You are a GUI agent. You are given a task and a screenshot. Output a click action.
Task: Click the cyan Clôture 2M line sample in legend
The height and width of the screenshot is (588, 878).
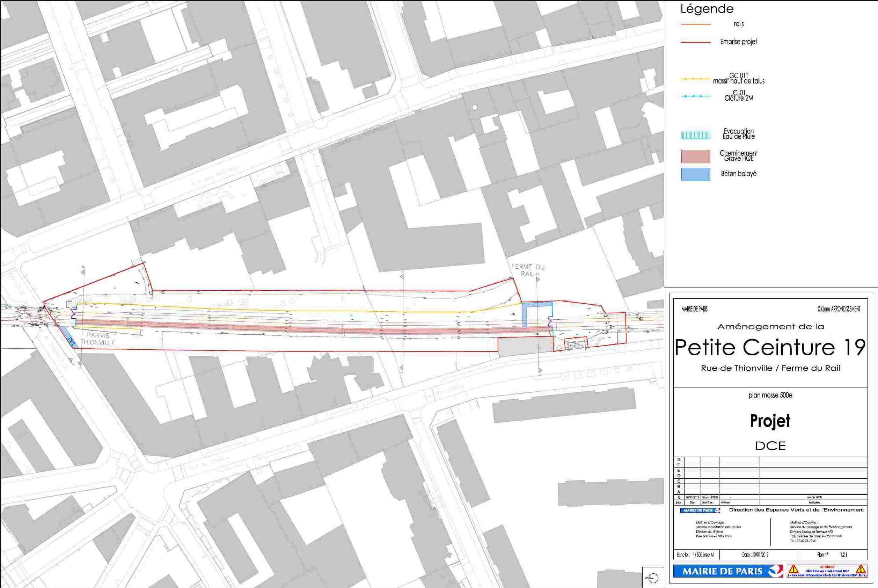(x=695, y=96)
